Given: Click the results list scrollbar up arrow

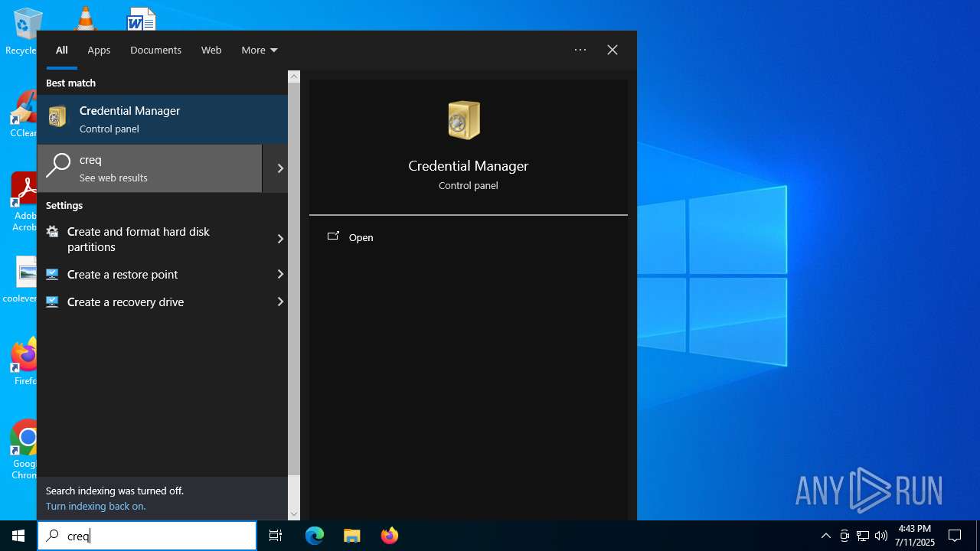Looking at the screenshot, I should 294,77.
